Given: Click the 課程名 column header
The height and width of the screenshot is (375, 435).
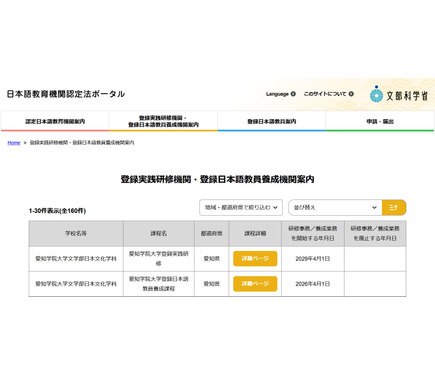Looking at the screenshot, I should pyautogui.click(x=159, y=233).
